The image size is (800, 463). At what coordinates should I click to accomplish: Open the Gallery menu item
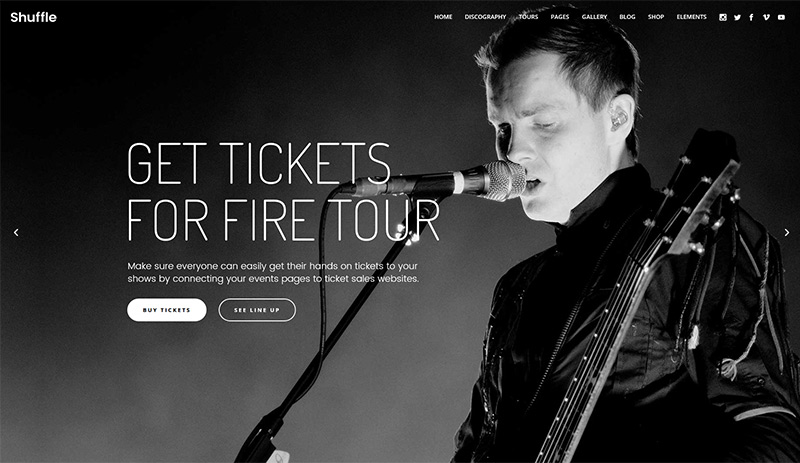click(x=594, y=17)
